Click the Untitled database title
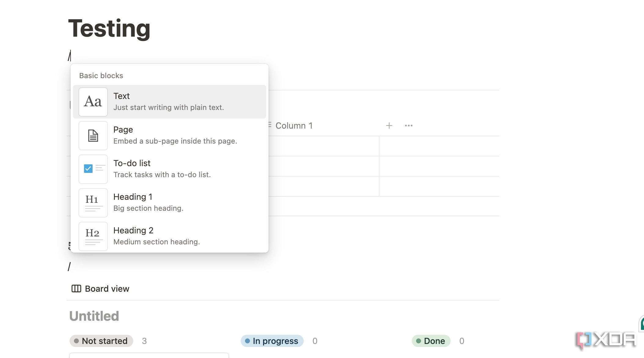This screenshot has height=358, width=644. tap(94, 316)
